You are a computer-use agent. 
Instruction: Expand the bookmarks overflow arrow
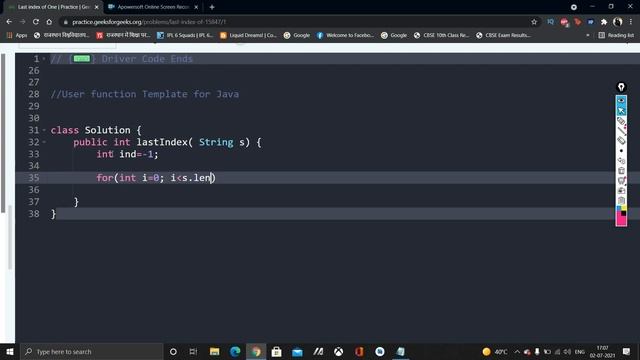point(588,35)
